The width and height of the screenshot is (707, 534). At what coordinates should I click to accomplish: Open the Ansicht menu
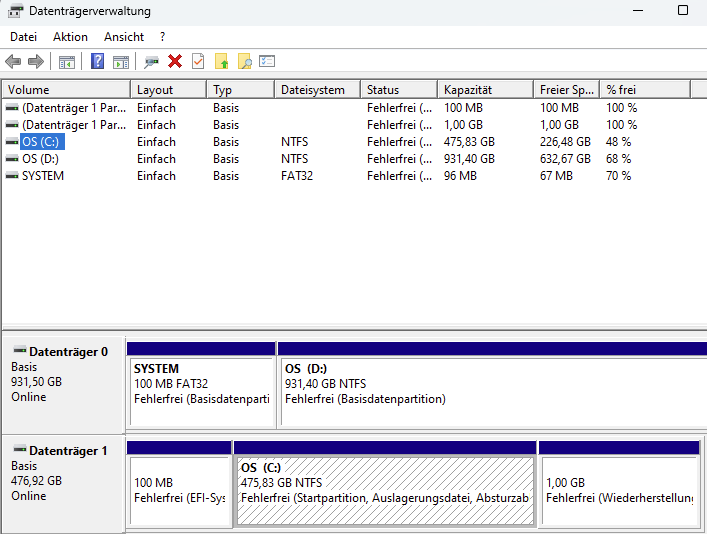click(x=124, y=37)
